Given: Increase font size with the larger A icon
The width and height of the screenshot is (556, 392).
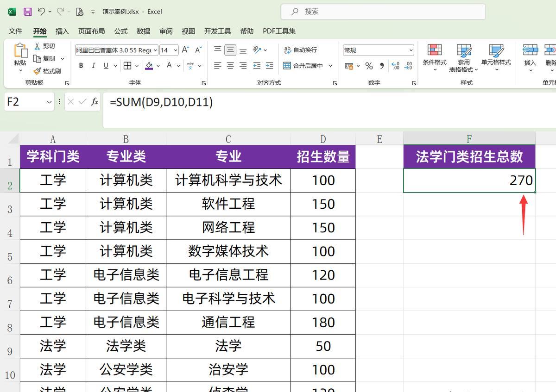Looking at the screenshot, I should click(185, 50).
